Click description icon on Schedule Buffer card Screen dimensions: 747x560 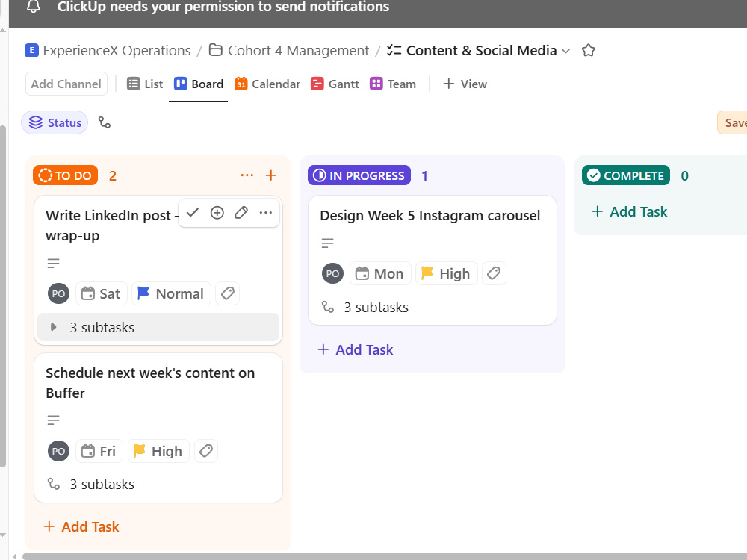tap(53, 420)
